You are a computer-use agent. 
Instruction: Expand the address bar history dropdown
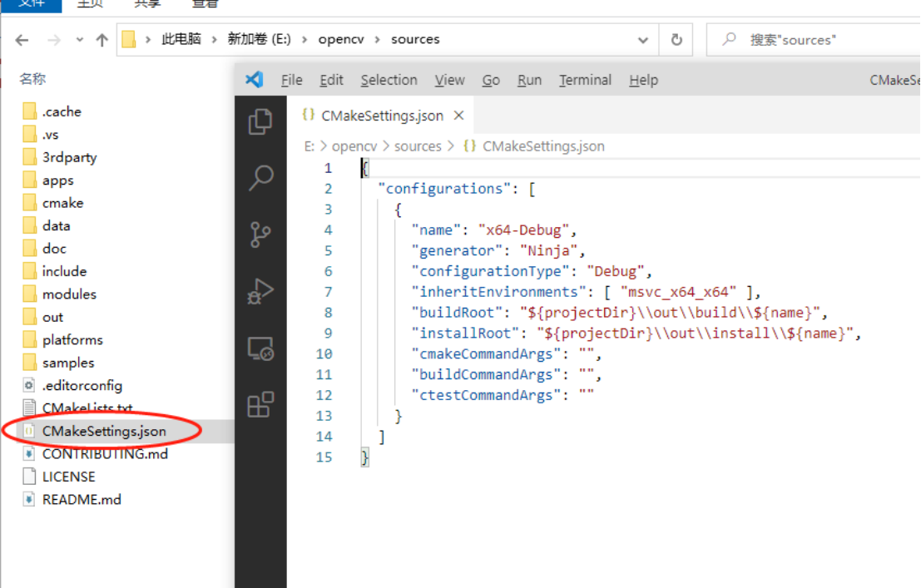[x=643, y=40]
